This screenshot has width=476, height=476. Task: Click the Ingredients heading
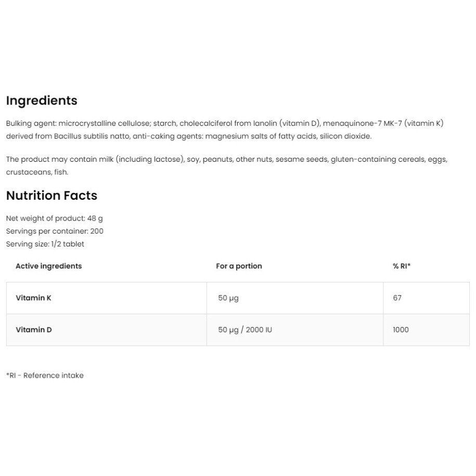pyautogui.click(x=42, y=101)
